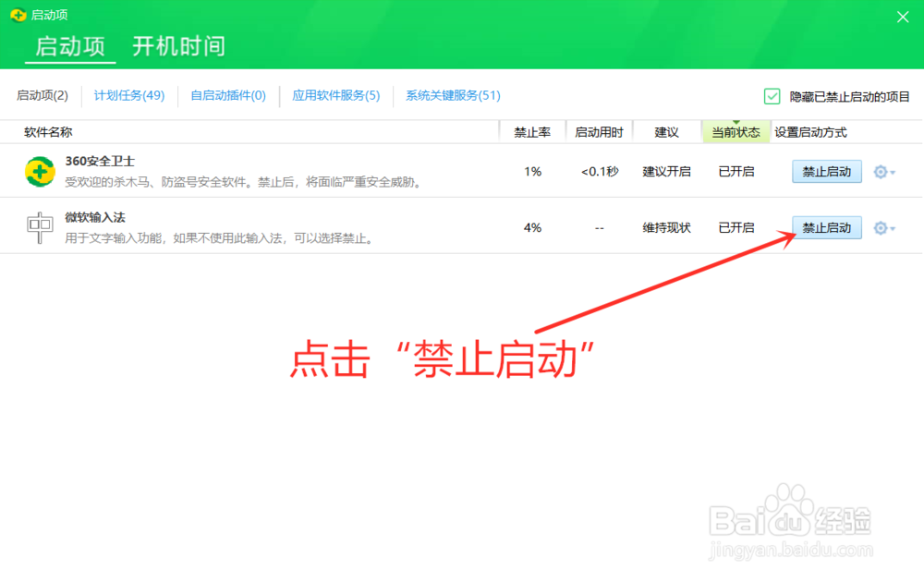Click 禁止启动 for 360安全卫士

[x=827, y=172]
